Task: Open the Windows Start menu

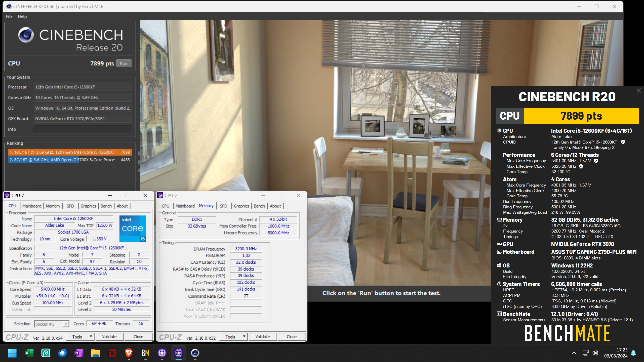Action: pyautogui.click(x=12, y=353)
